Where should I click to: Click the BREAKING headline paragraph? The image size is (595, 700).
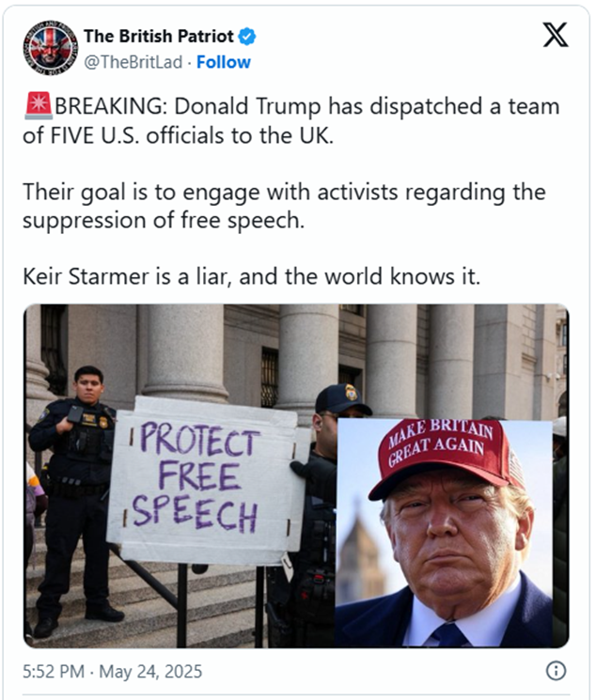tap(291, 120)
